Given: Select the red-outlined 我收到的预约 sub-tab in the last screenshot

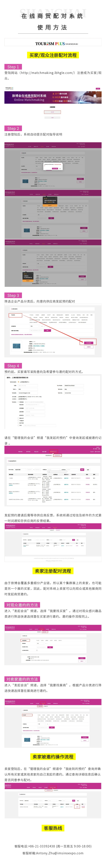Looking at the screenshot, I should (49, 790).
